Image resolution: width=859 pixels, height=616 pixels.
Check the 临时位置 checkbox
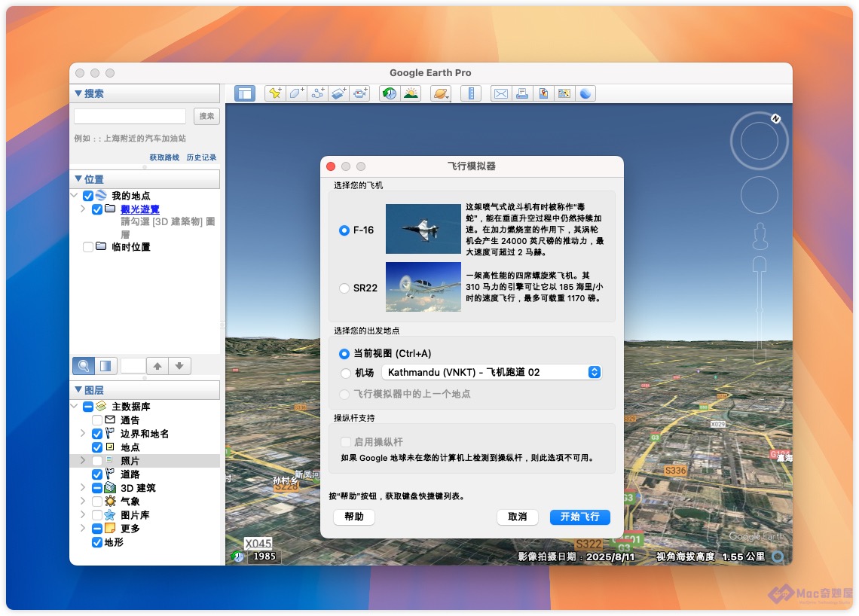coord(87,248)
